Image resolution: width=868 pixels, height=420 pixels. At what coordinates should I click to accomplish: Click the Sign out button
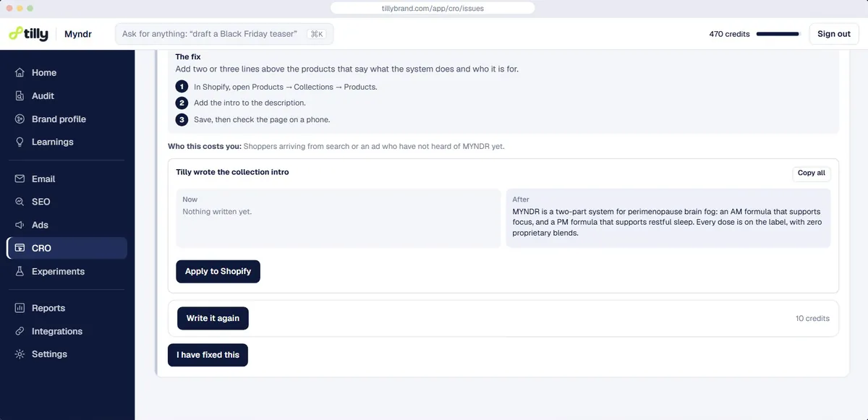point(833,34)
